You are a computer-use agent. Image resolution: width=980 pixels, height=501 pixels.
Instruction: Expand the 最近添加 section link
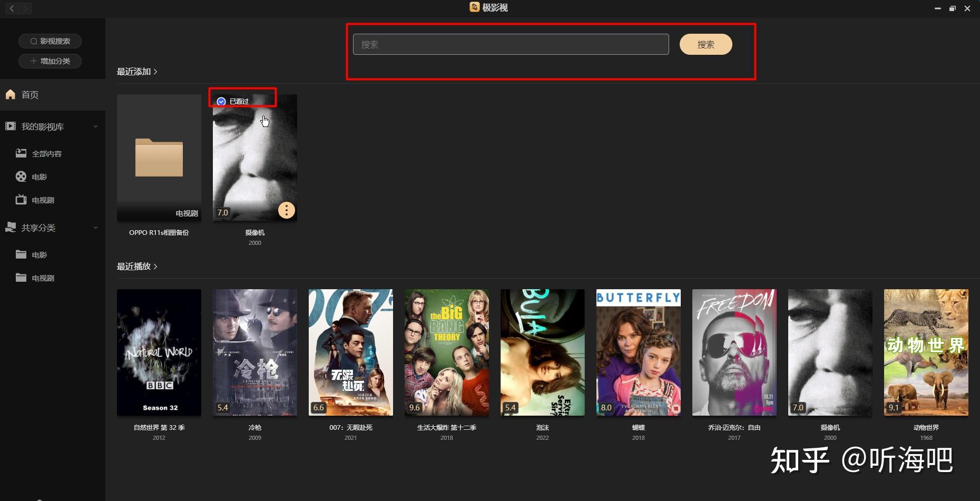(137, 72)
